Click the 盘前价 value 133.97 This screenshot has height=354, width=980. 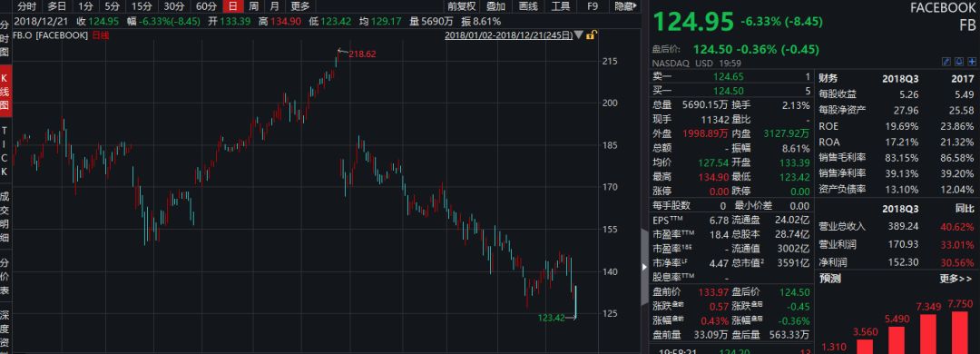(x=714, y=292)
